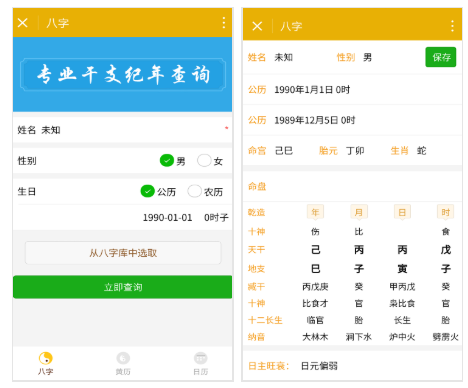
Task: Click 寅 in the 地支 row
Action: coord(402,268)
